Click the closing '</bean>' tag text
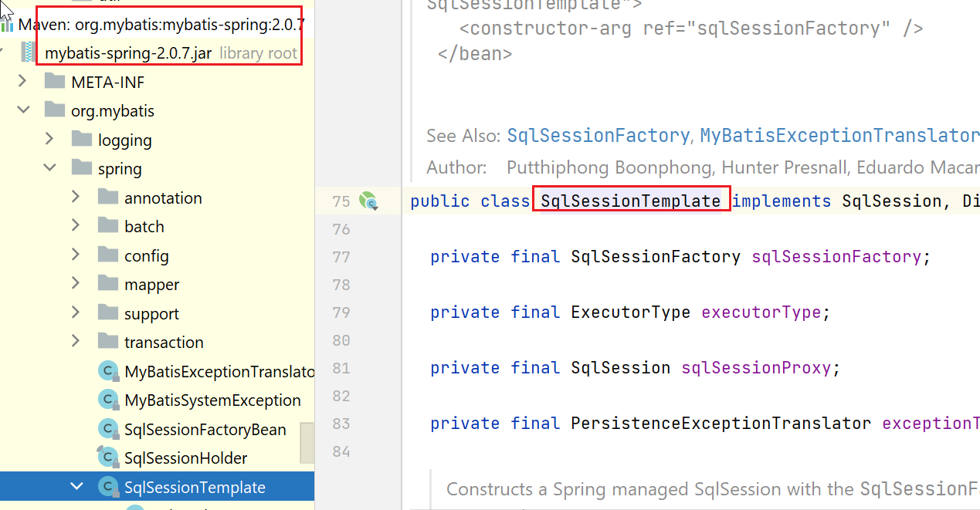Viewport: 980px width, 510px height. pyautogui.click(x=474, y=54)
